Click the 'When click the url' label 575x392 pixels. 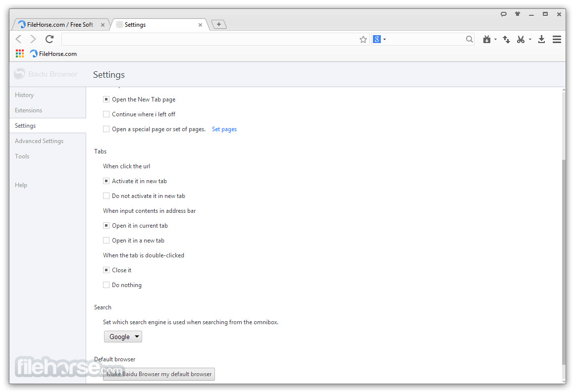coord(126,166)
